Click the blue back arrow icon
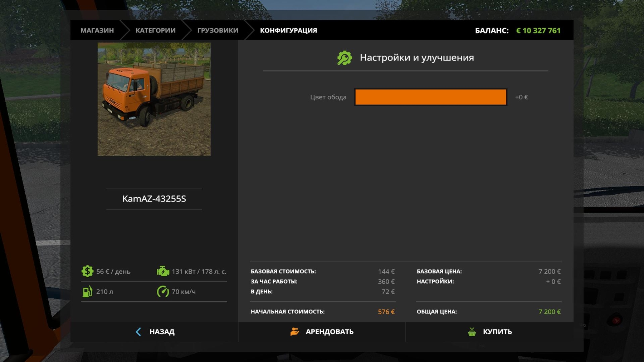 (138, 332)
